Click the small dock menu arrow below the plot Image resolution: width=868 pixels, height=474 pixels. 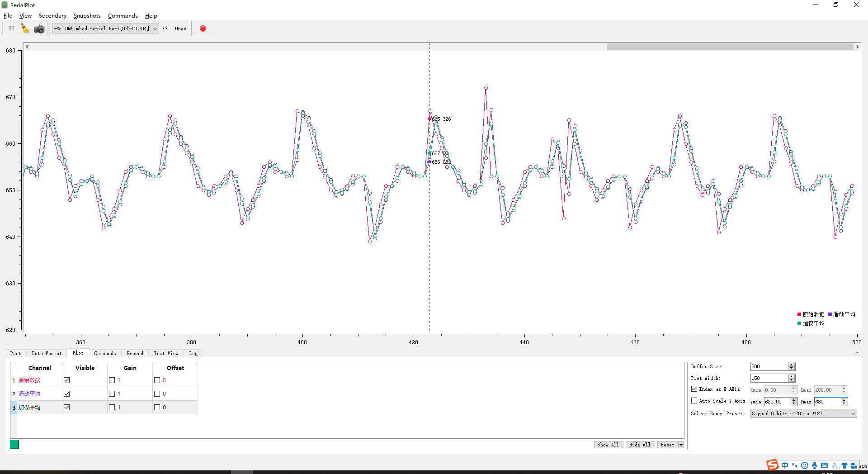click(x=857, y=353)
